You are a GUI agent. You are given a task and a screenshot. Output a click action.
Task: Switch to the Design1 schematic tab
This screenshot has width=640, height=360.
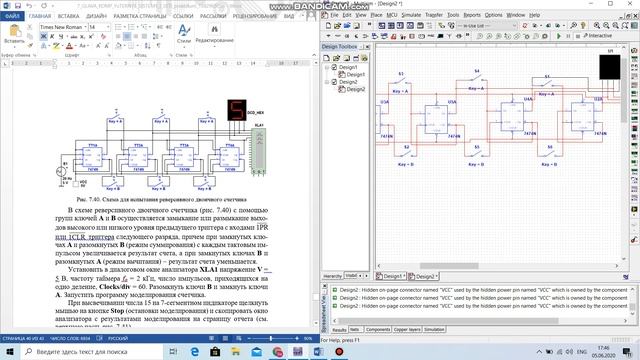pyautogui.click(x=391, y=276)
